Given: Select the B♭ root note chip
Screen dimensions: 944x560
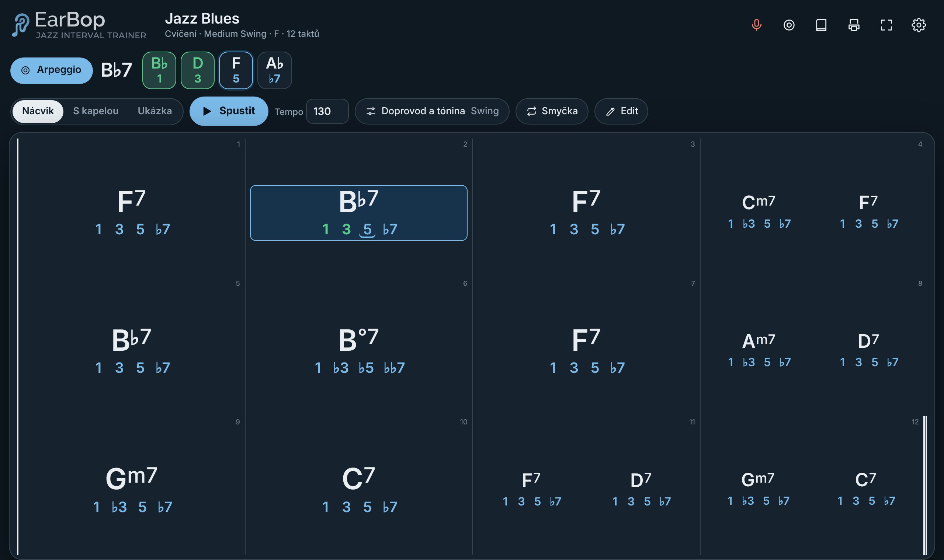Looking at the screenshot, I should [x=159, y=70].
